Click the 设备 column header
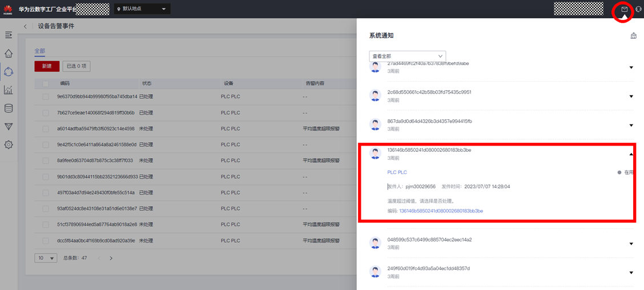Image resolution: width=644 pixels, height=290 pixels. click(x=229, y=83)
